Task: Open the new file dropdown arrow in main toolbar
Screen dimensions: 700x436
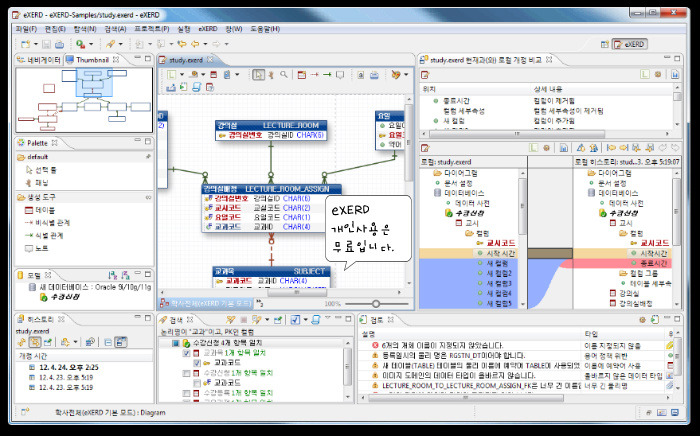Action: (x=35, y=44)
